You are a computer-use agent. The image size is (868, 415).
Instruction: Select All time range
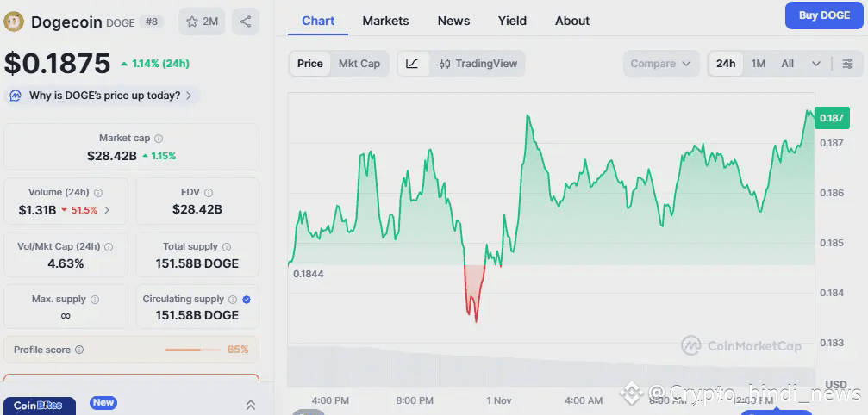[x=787, y=64]
